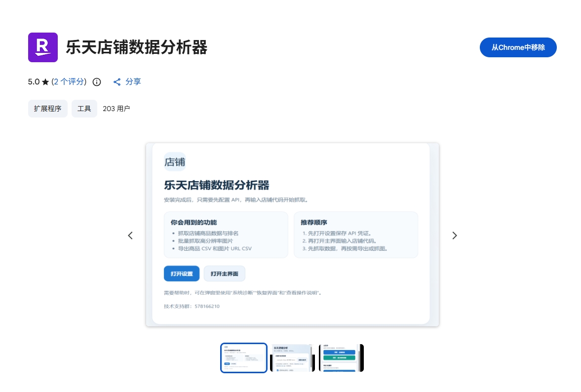This screenshot has height=392, width=581.
Task: Click the rating info circle icon
Action: (x=97, y=82)
